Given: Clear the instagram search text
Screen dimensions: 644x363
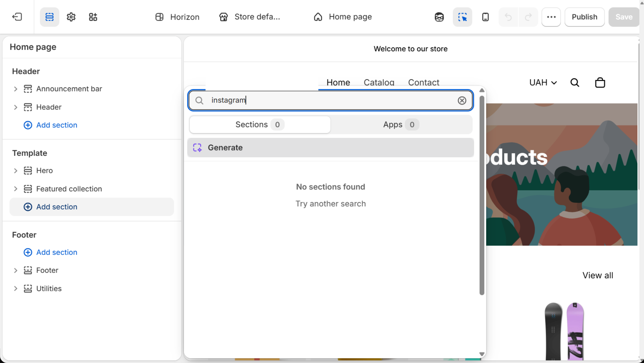Looking at the screenshot, I should 462,100.
